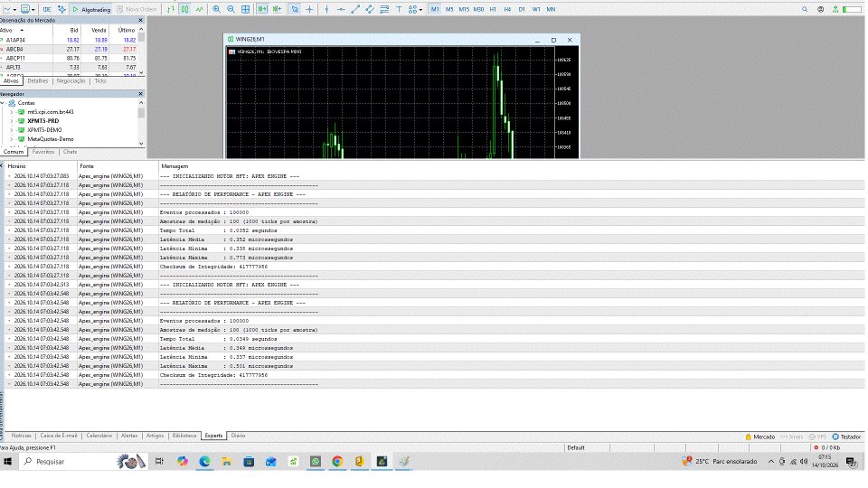
Task: Collapse the Contas tree node
Action: click(x=3, y=103)
